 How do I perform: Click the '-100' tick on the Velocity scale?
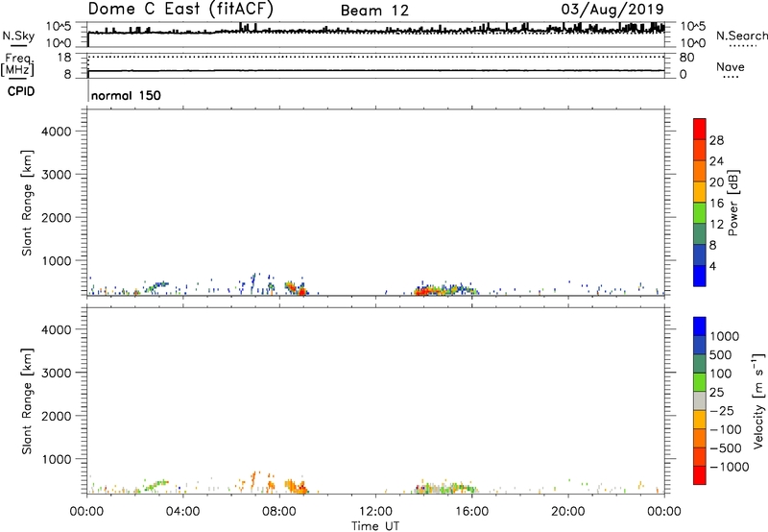click(x=726, y=429)
